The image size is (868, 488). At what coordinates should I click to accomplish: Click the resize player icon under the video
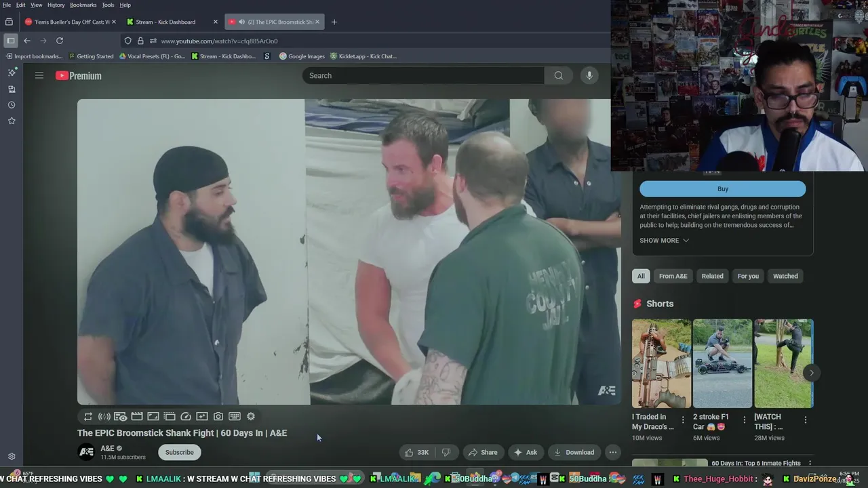click(153, 417)
